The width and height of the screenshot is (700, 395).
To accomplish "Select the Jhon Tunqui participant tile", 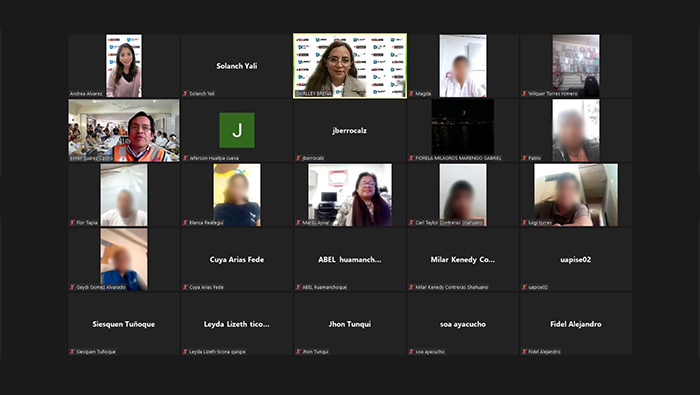I will [350, 324].
